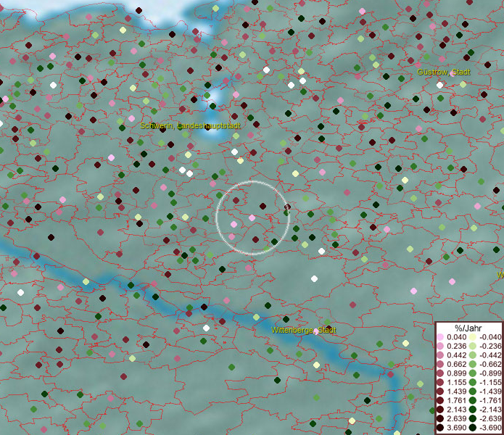Click the white marker on Güstrow label
504x435 pixels.
pyautogui.click(x=440, y=85)
